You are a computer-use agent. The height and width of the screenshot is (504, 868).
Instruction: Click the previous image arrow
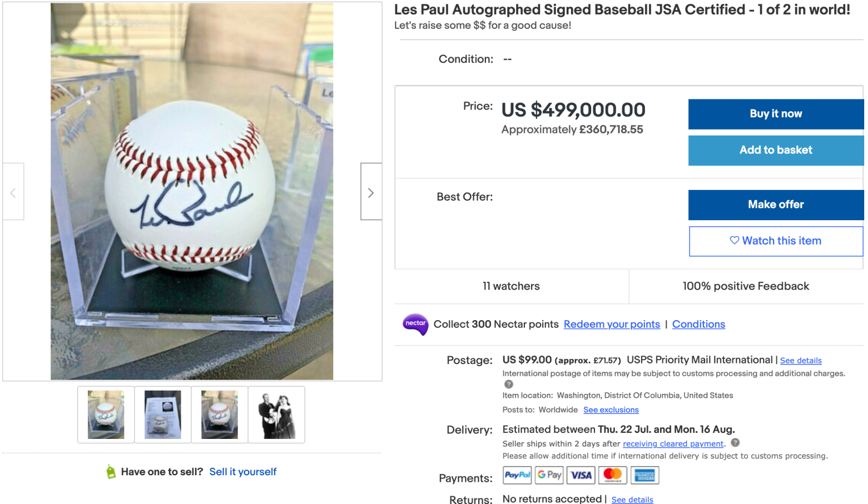click(x=13, y=192)
